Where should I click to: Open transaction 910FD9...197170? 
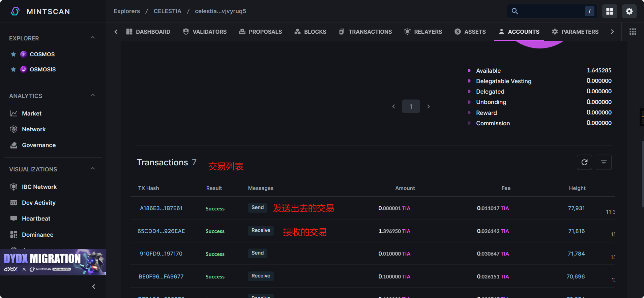point(161,254)
